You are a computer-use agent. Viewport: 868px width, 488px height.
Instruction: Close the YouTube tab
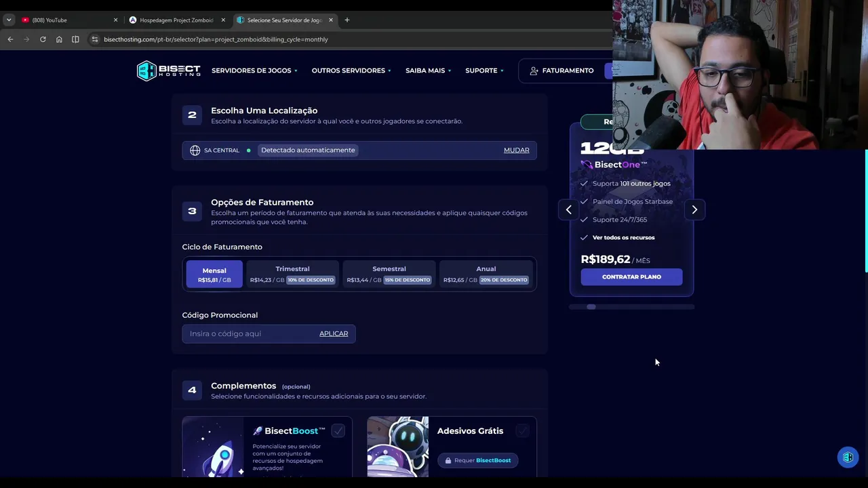click(x=115, y=20)
